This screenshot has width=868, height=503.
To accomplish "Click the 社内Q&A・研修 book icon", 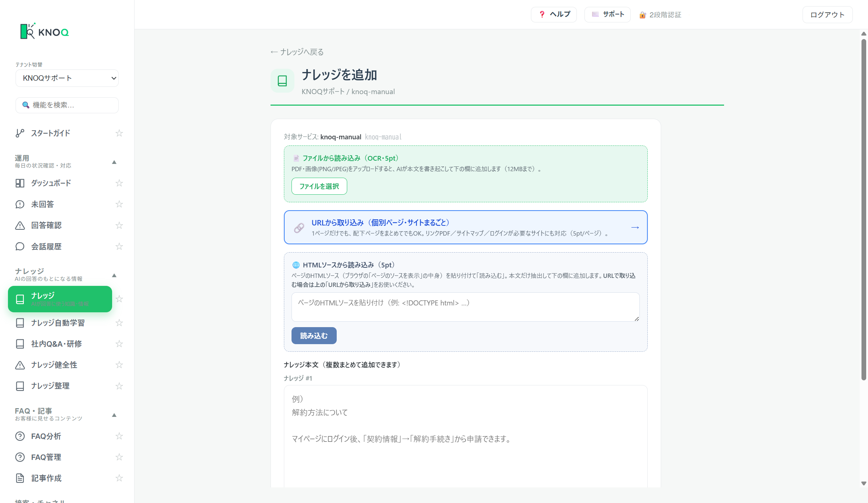I will 20,344.
